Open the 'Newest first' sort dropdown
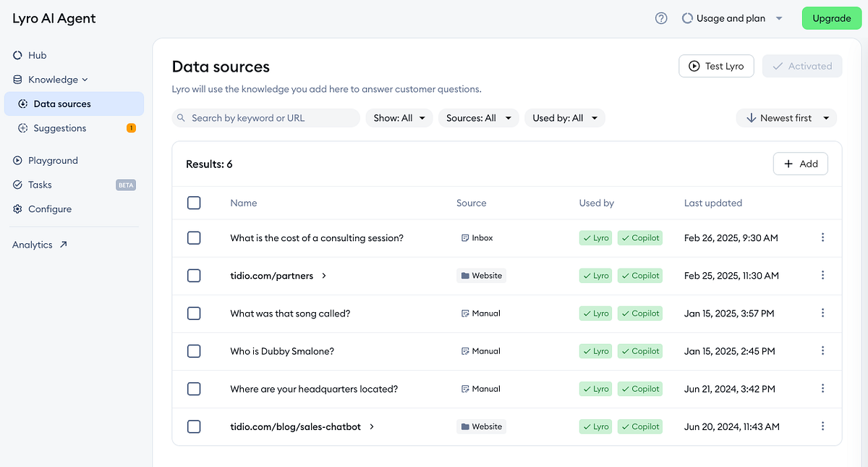The width and height of the screenshot is (868, 467). (786, 118)
